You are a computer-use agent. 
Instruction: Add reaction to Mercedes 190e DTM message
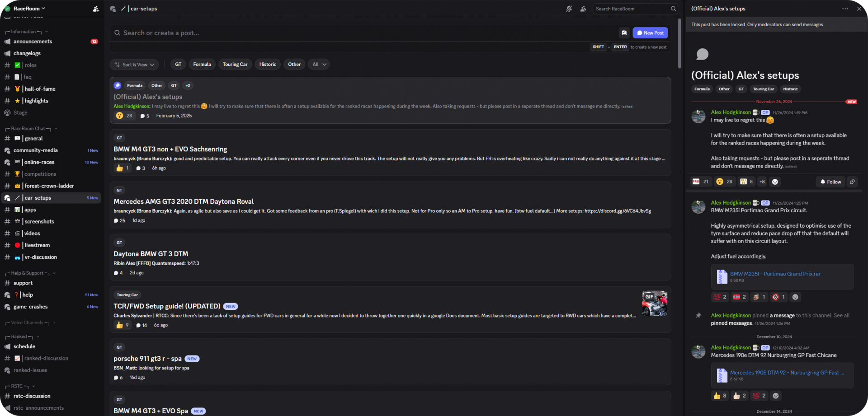click(x=776, y=396)
